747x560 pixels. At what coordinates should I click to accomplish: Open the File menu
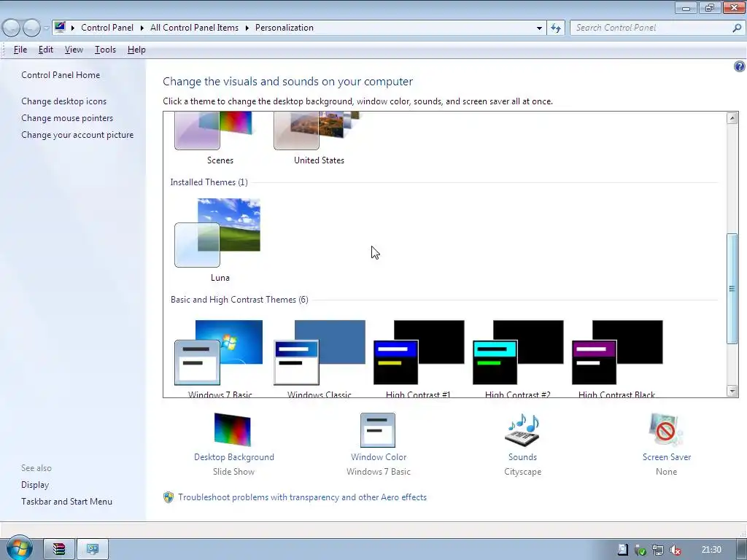(x=20, y=50)
